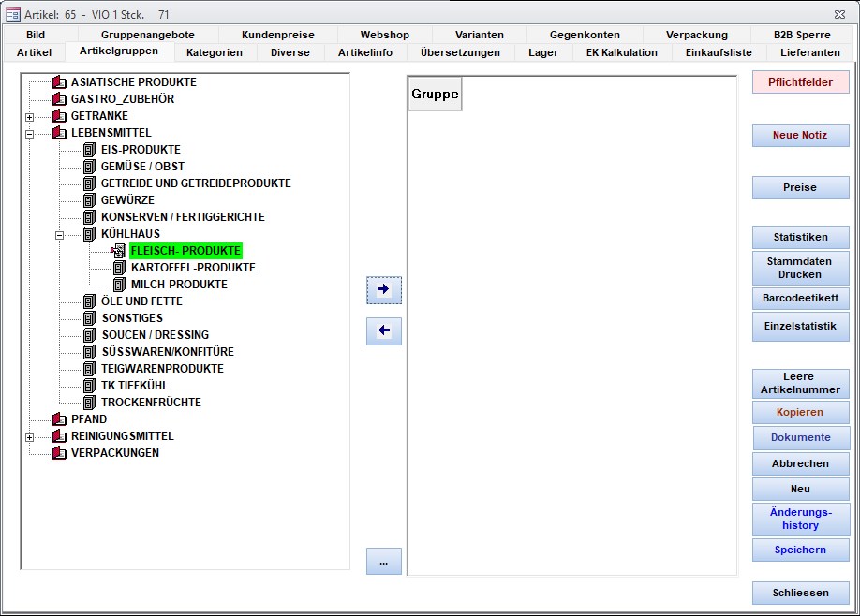Click the icon beside FLEISCH- PRODUKTE
Screen dimensions: 860x616
119,251
